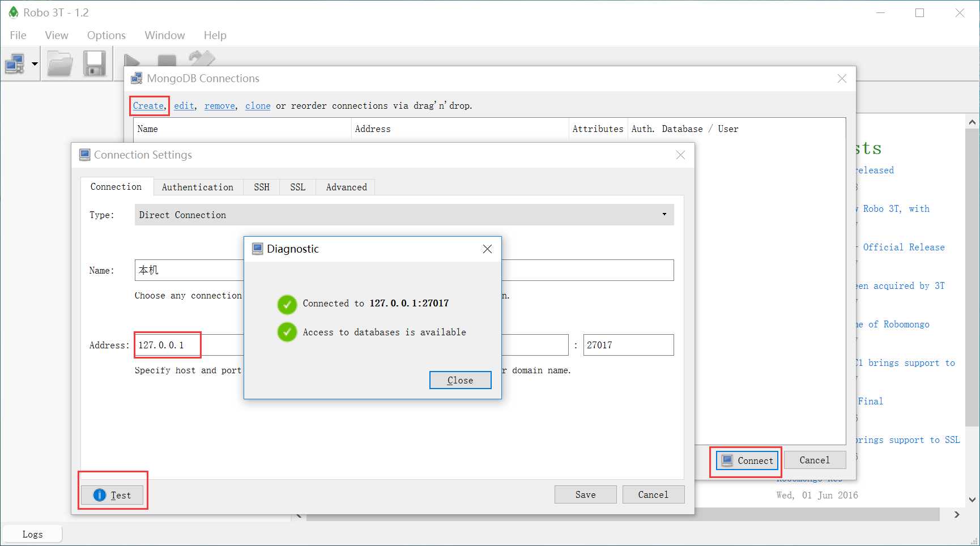Click Connect in MongoDB Connections dialog
980x546 pixels.
point(747,460)
